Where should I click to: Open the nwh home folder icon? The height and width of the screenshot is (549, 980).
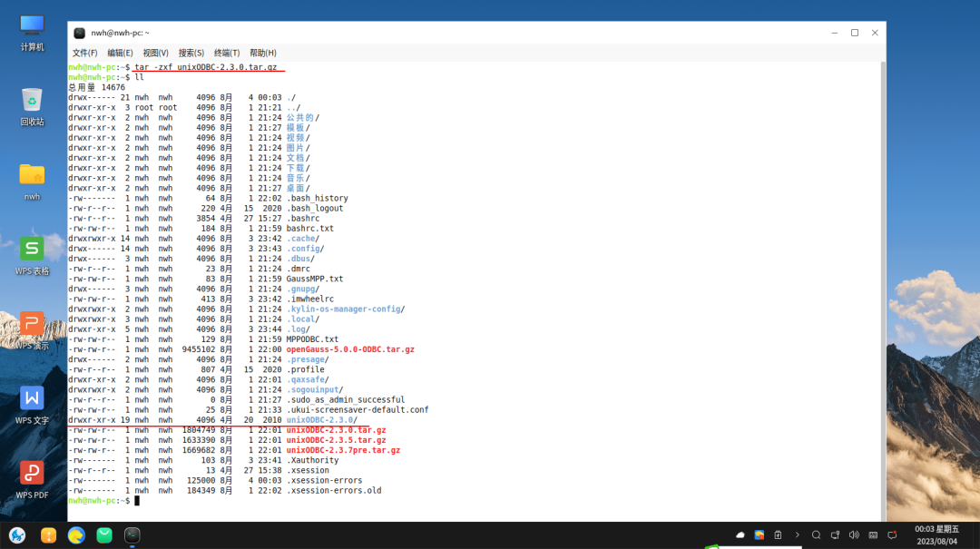pos(32,182)
